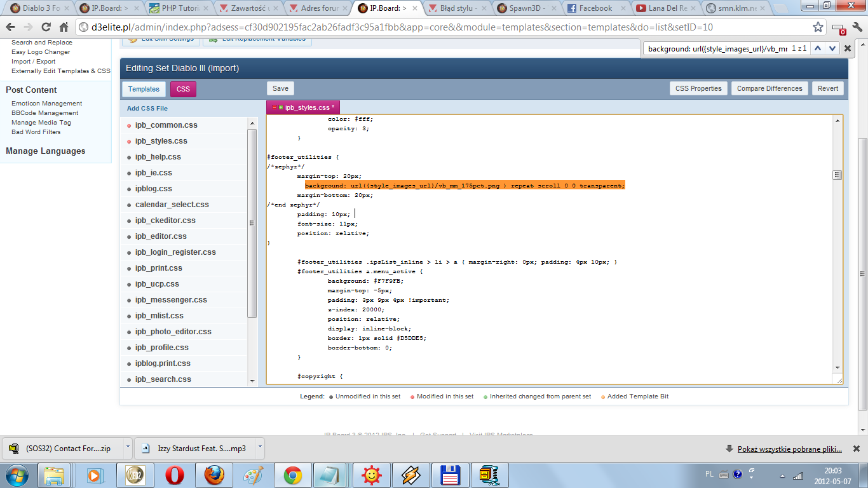This screenshot has height=488, width=868.
Task: Click Save button above the editor
Action: pos(280,89)
